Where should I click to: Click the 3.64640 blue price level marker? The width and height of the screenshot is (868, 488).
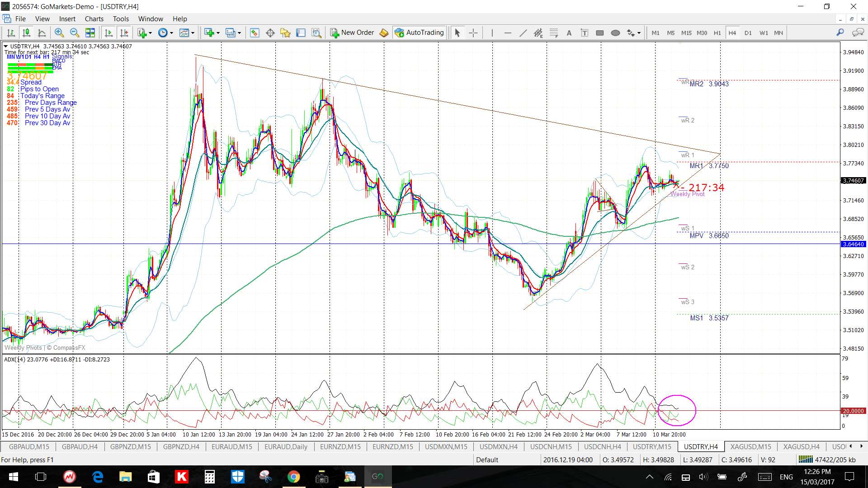853,244
